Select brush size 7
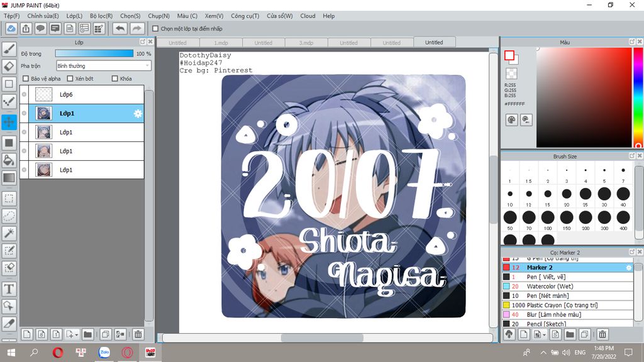The height and width of the screenshot is (362, 644). pos(623,173)
